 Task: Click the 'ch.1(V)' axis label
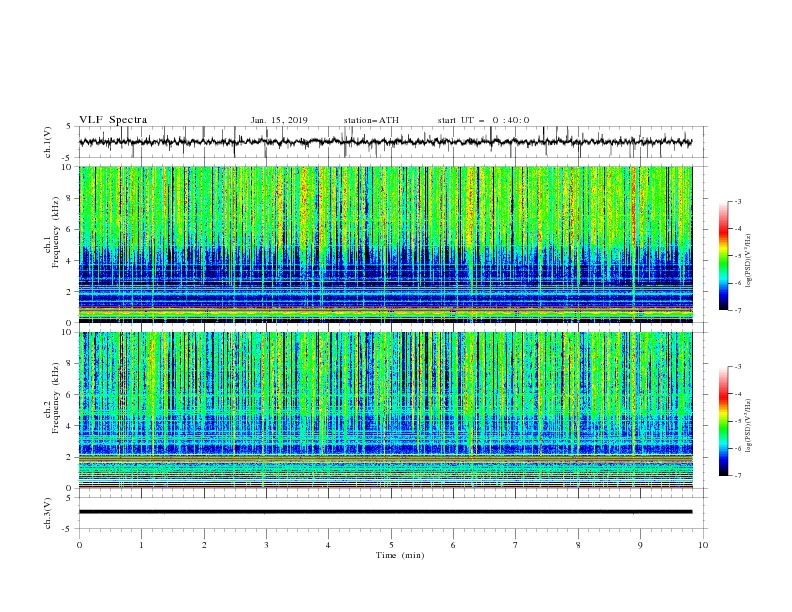(x=48, y=142)
